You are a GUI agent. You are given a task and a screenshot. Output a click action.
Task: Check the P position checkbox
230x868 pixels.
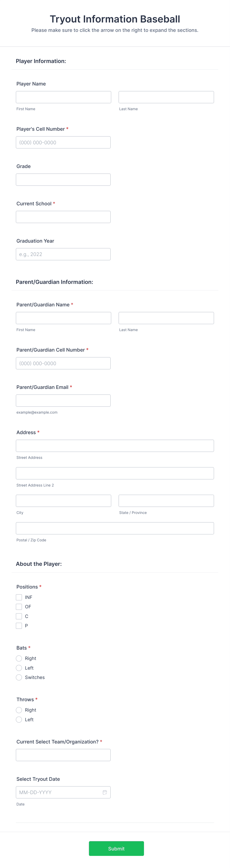[19, 625]
